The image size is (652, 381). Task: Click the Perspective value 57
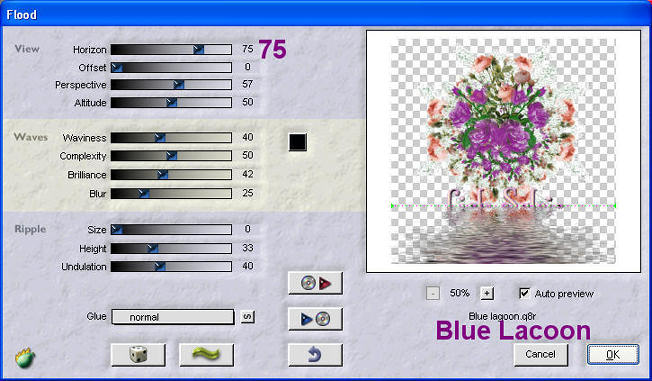(247, 84)
